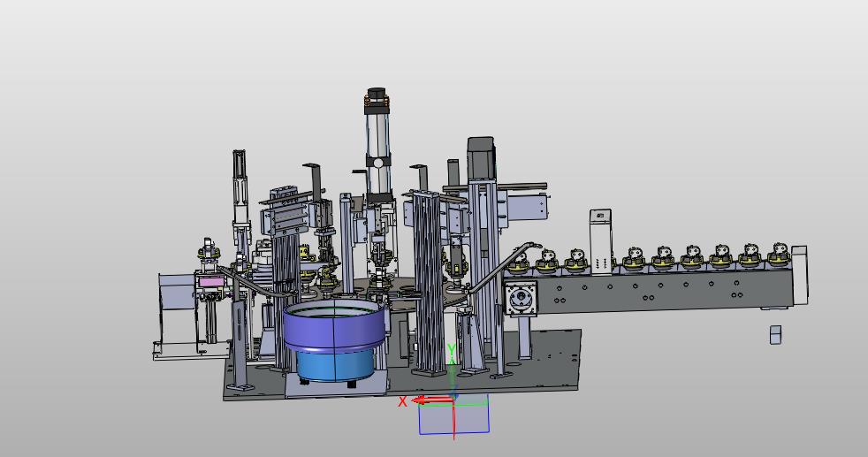Pick the white sensor box above conveyor
This screenshot has height=457, width=868.
pyautogui.click(x=601, y=240)
